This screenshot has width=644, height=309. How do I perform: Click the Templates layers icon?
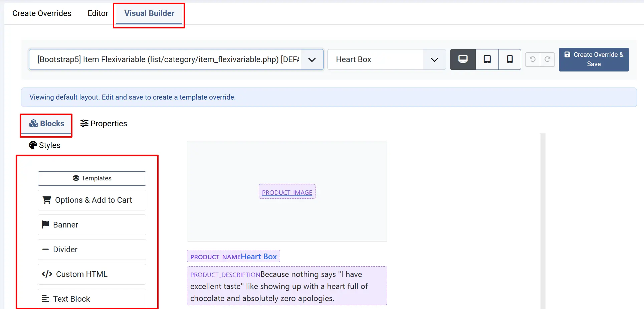pyautogui.click(x=76, y=178)
